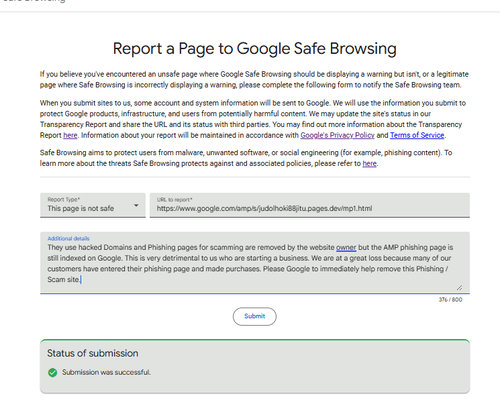Click the URL to report field
This screenshot has width=500, height=403.
pyautogui.click(x=310, y=205)
